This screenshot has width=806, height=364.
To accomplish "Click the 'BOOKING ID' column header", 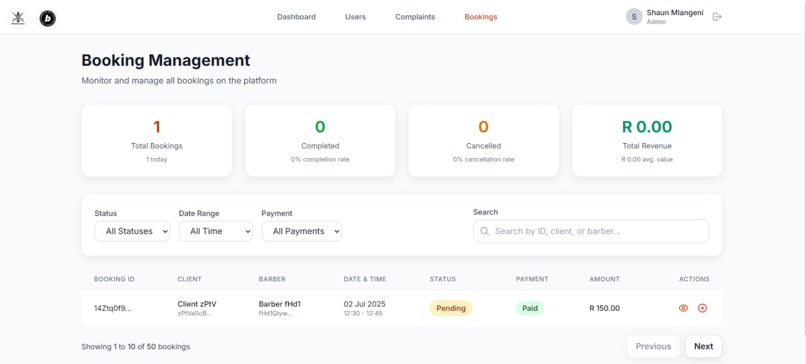I will [x=114, y=279].
